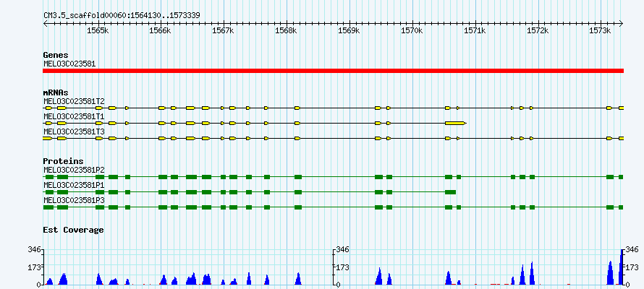The height and width of the screenshot is (289, 644).
Task: Select the final green block of protein P1
Action: click(x=451, y=192)
